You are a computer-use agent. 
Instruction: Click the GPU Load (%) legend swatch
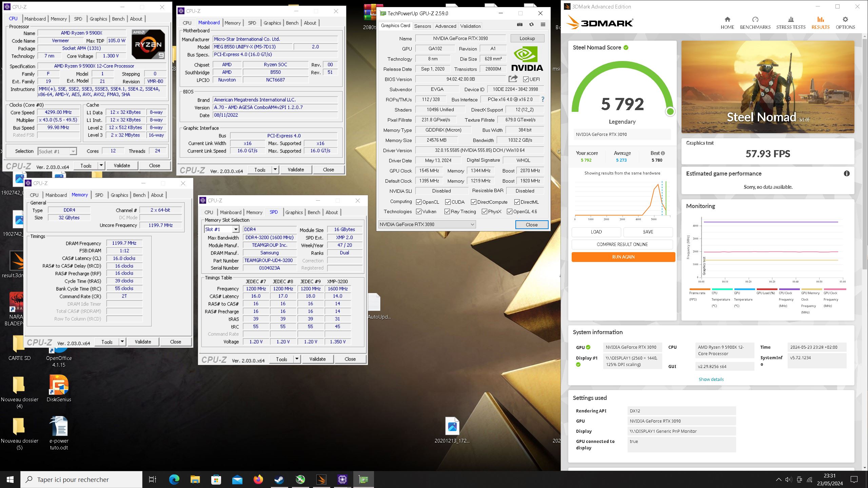coord(767,289)
